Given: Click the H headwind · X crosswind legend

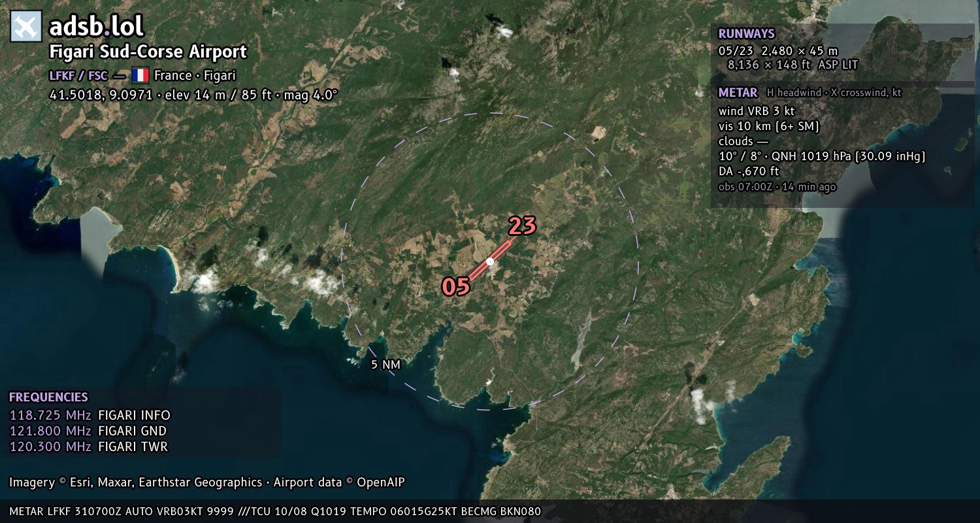Looking at the screenshot, I should tap(834, 93).
